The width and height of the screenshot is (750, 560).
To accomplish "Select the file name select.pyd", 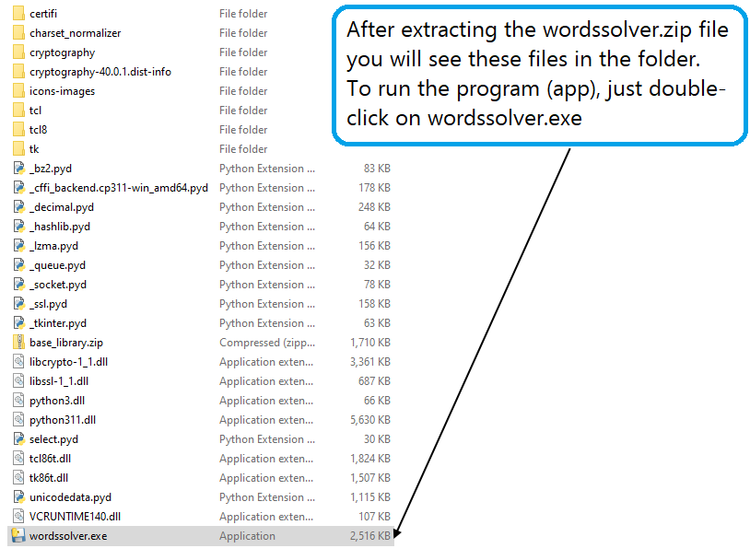I will 53,439.
